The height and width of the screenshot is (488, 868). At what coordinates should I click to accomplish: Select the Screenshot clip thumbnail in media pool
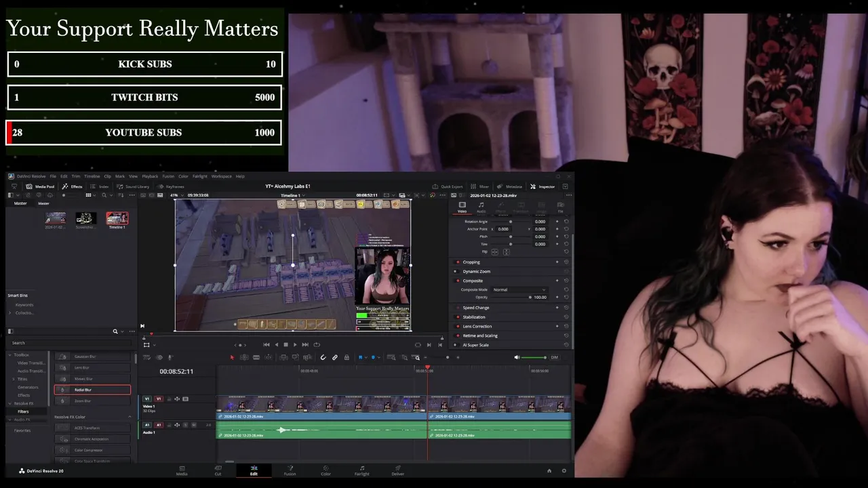click(85, 218)
